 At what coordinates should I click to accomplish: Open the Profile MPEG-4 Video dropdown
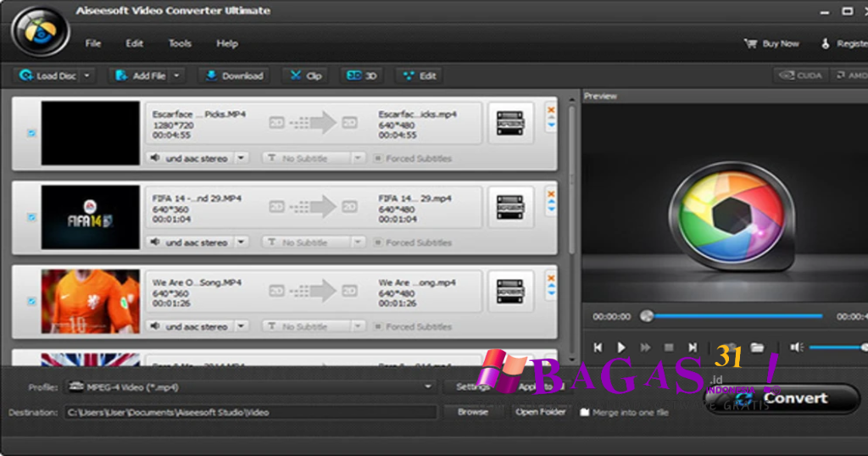coord(250,386)
